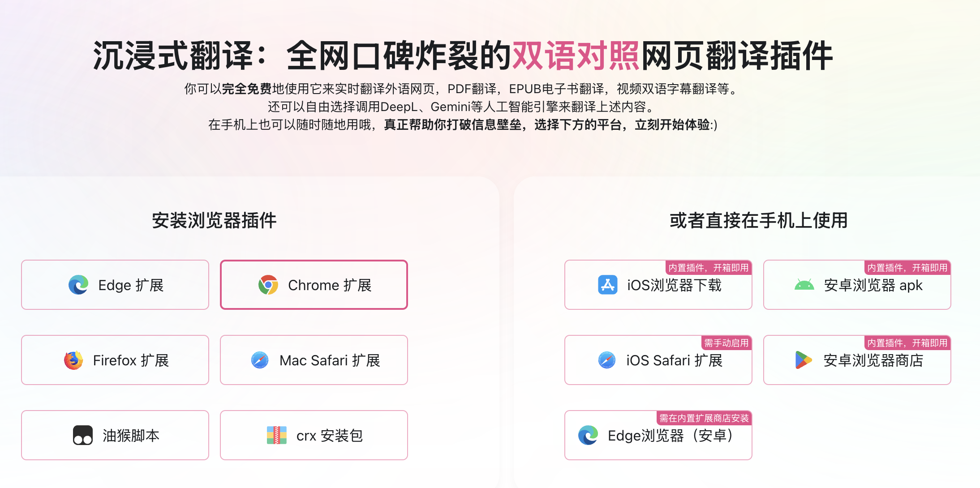980x488 pixels.
Task: Click the Edge browser icon
Action: click(x=78, y=284)
